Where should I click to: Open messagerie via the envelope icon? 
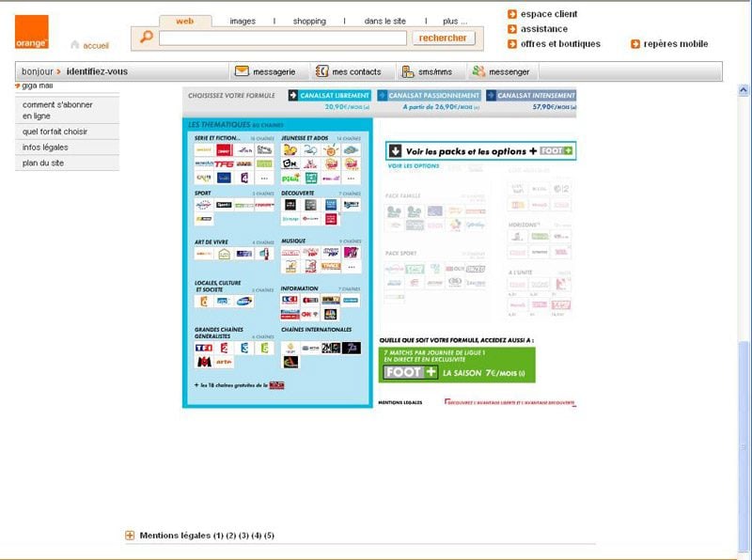coord(242,71)
